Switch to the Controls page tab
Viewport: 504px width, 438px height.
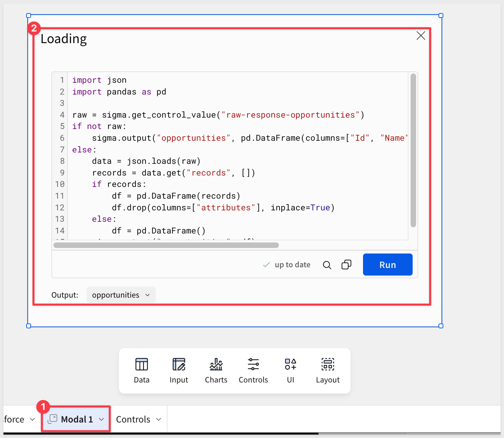(x=133, y=419)
